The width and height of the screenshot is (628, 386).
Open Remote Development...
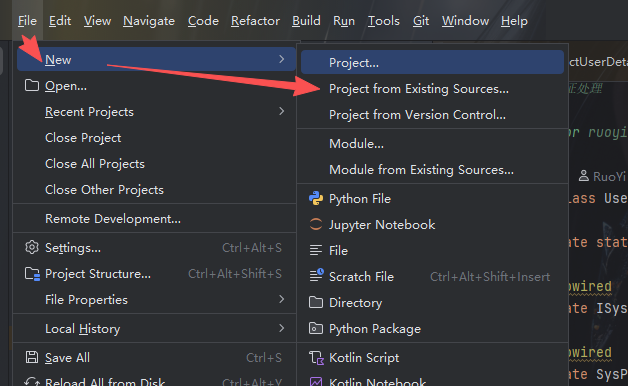(155, 219)
